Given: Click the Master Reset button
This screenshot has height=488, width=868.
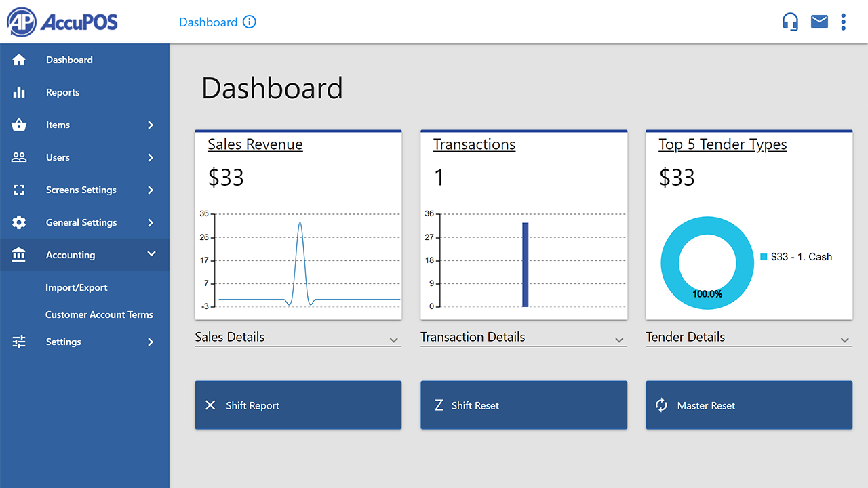Looking at the screenshot, I should [749, 405].
